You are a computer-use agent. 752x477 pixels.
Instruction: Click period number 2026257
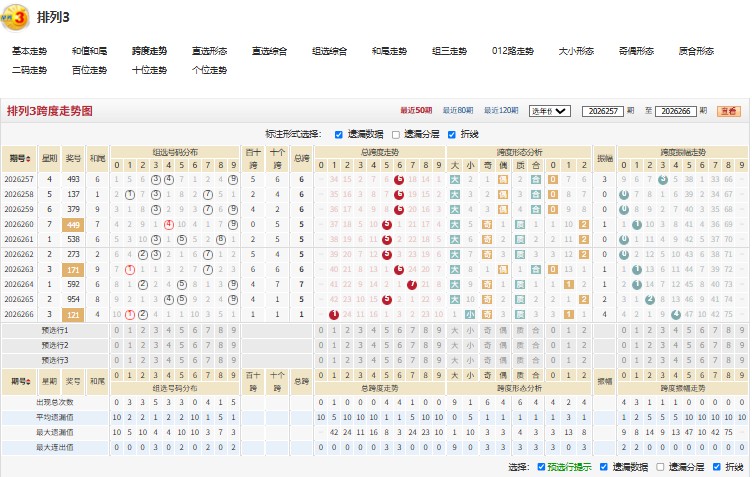coord(19,179)
